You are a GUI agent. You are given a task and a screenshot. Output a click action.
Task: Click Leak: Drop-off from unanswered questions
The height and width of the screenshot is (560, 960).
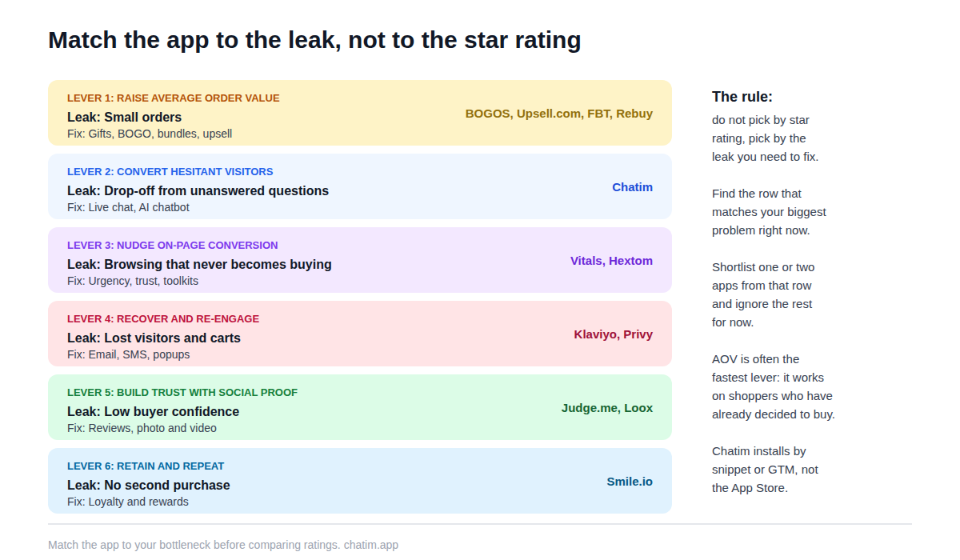pyautogui.click(x=198, y=190)
